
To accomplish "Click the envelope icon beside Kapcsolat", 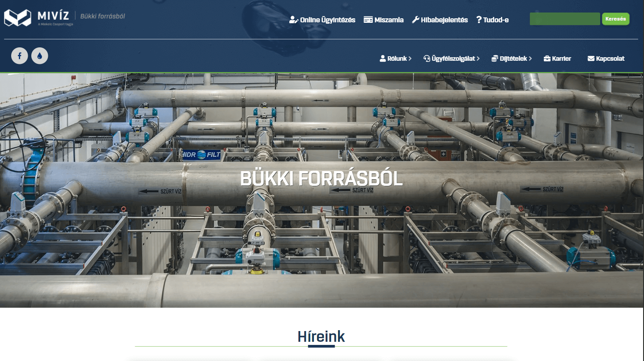I will [x=591, y=59].
